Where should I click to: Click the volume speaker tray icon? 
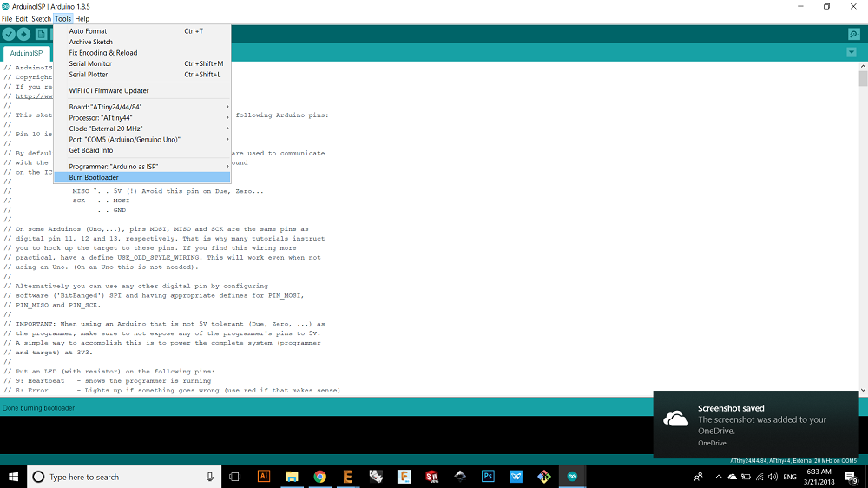tap(773, 477)
